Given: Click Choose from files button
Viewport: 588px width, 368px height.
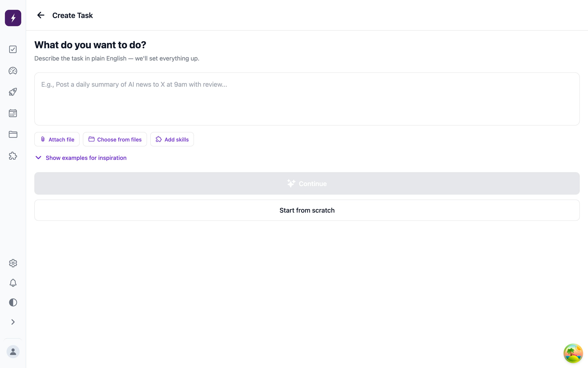Looking at the screenshot, I should click(x=115, y=139).
